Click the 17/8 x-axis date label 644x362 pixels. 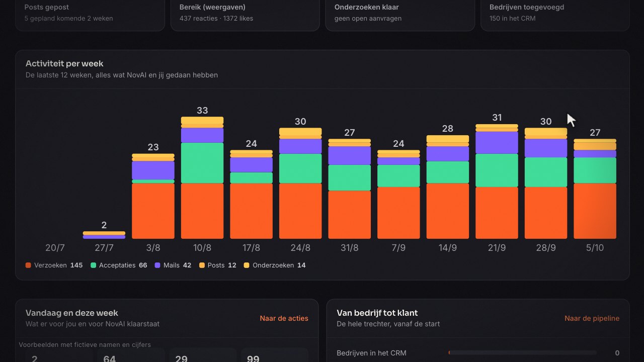click(251, 248)
